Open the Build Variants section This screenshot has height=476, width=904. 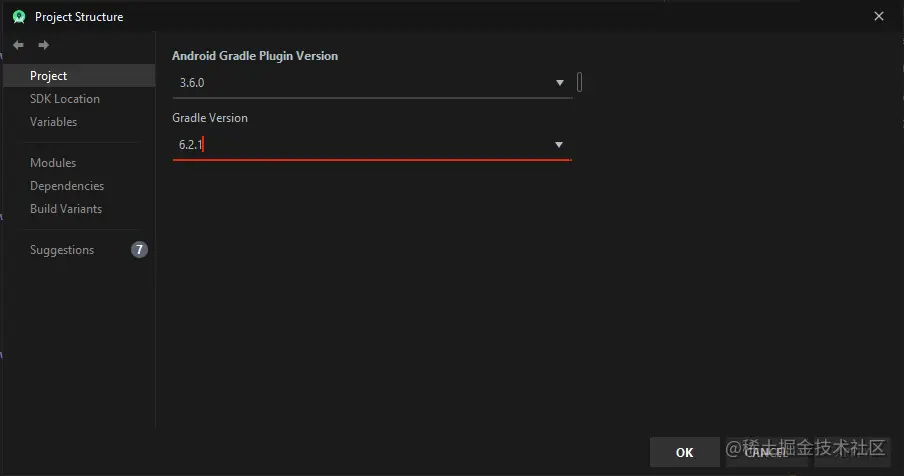pos(66,209)
